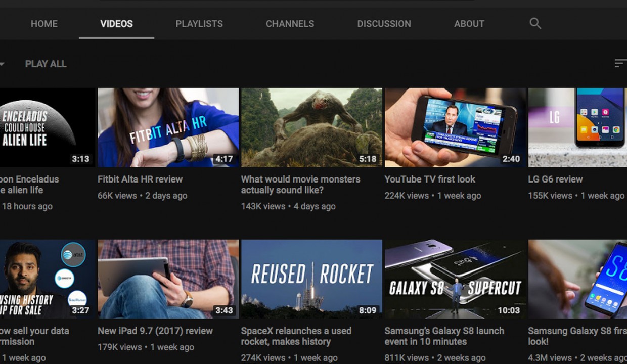
Task: Switch to the Home tab
Action: click(44, 24)
